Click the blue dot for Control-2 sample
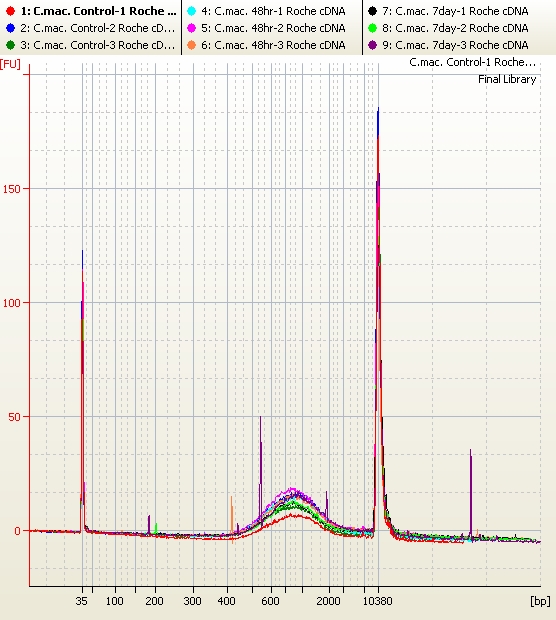 [11, 28]
